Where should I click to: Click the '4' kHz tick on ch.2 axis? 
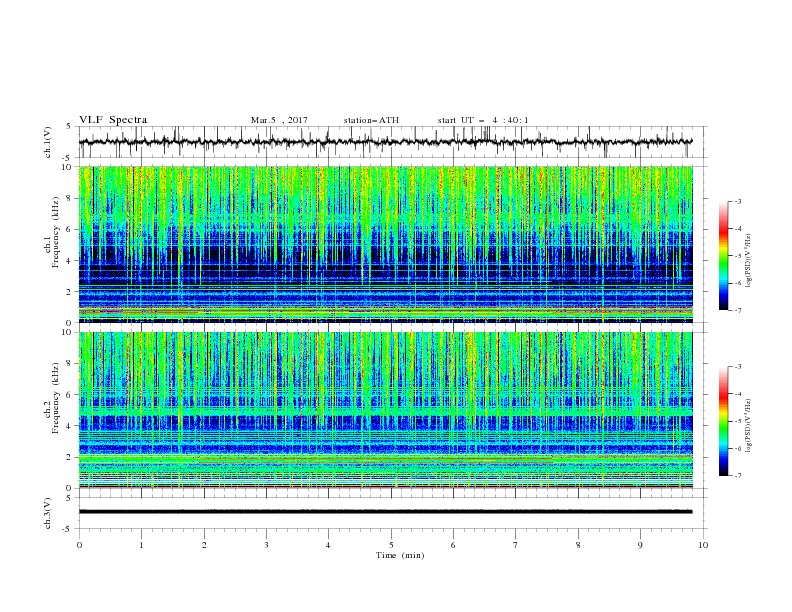pyautogui.click(x=71, y=426)
